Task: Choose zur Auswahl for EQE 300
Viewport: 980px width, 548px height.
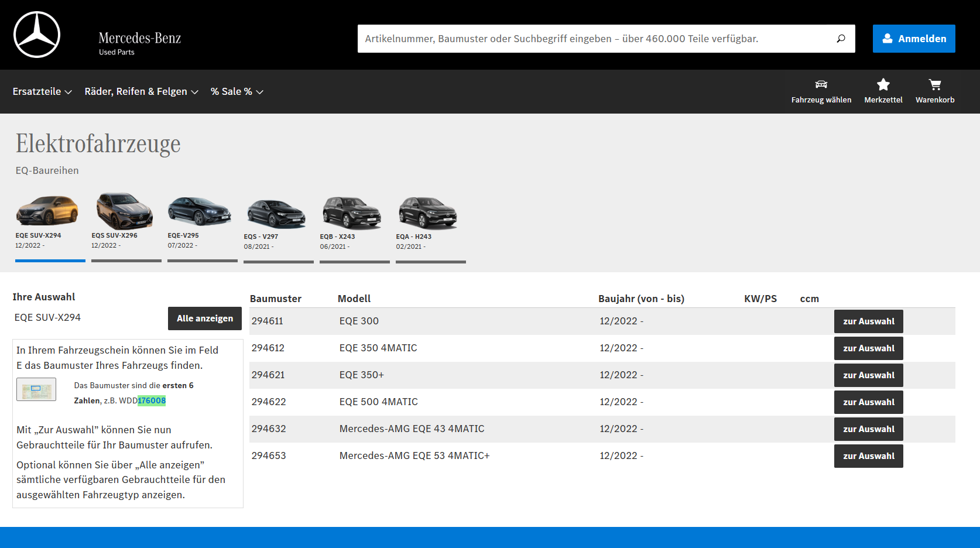Action: [868, 321]
